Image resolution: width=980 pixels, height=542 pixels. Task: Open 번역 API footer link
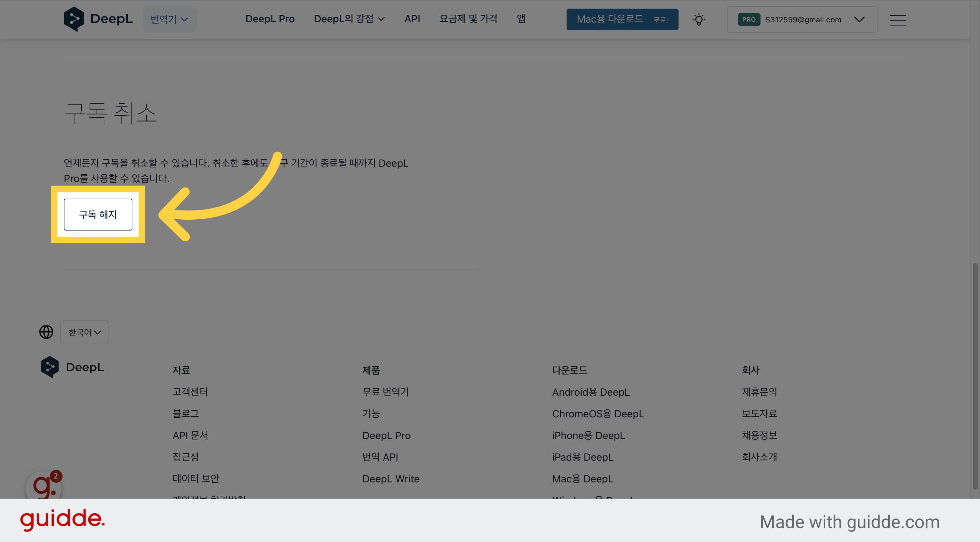coord(380,457)
